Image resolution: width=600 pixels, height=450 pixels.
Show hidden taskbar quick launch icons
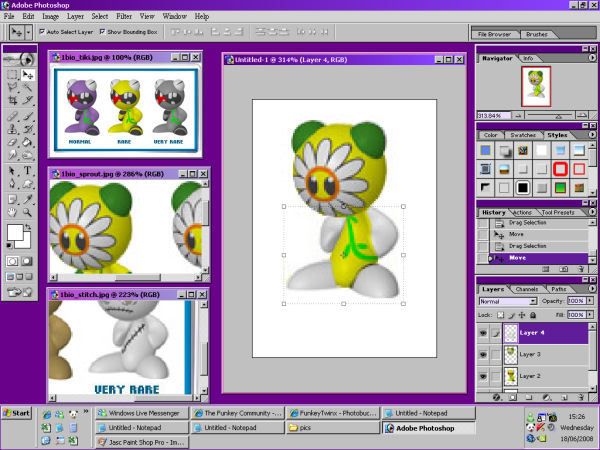pyautogui.click(x=86, y=412)
